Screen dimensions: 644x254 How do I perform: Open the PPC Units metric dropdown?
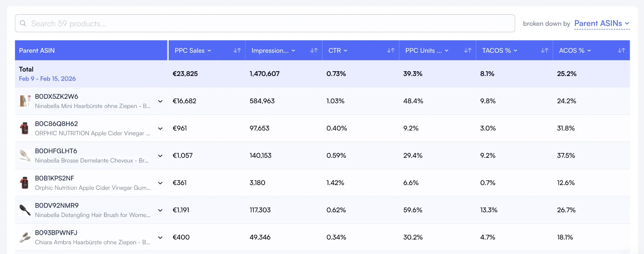427,50
